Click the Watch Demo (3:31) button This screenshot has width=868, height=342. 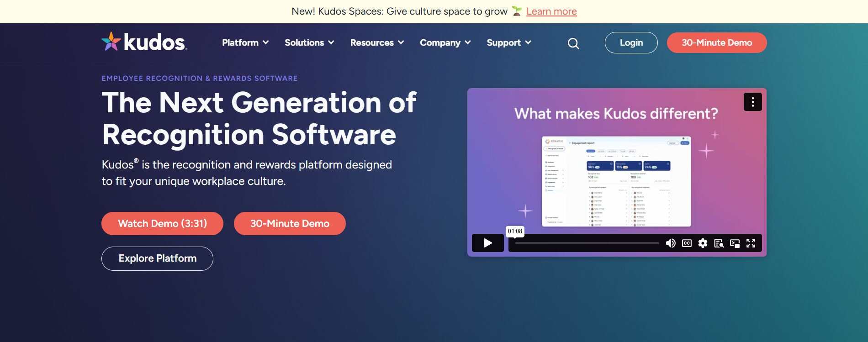coord(162,223)
